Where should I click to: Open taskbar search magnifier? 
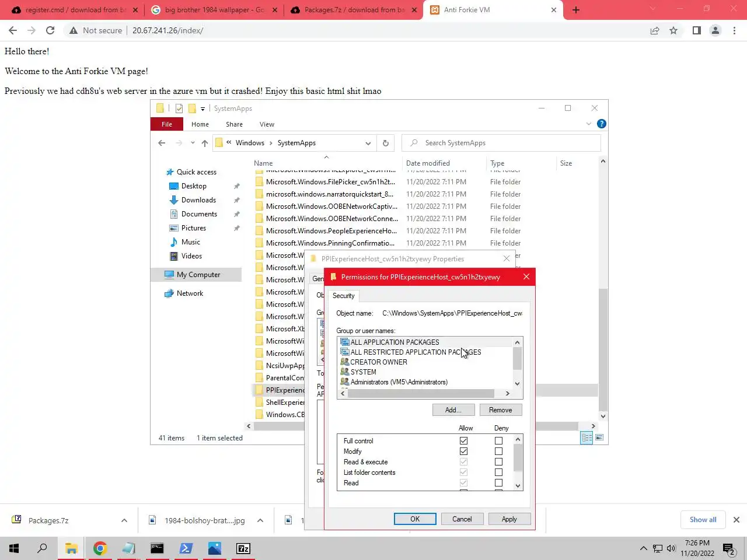42,548
